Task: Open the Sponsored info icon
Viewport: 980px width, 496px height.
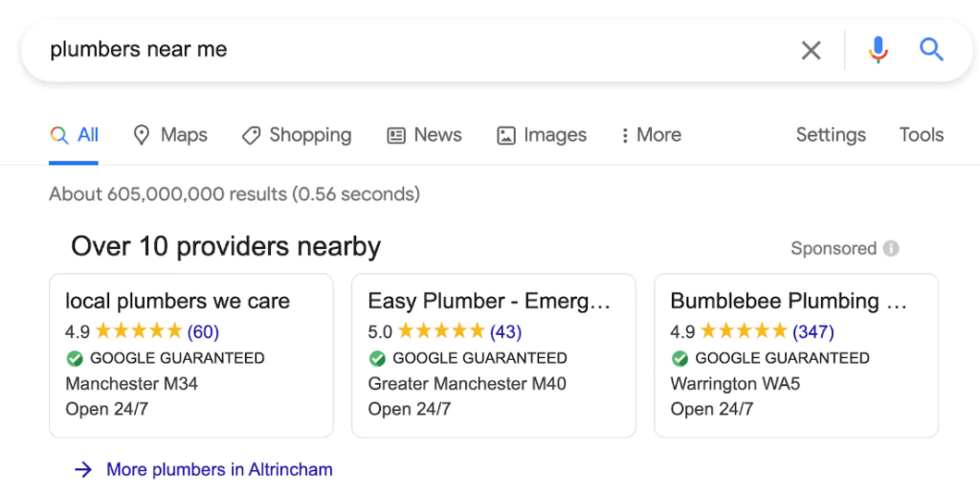Action: [891, 248]
